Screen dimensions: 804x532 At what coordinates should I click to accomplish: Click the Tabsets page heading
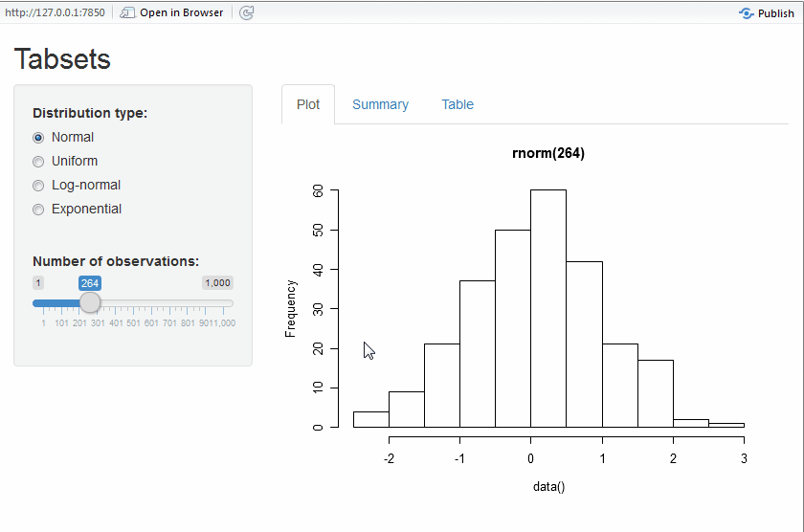coord(62,59)
